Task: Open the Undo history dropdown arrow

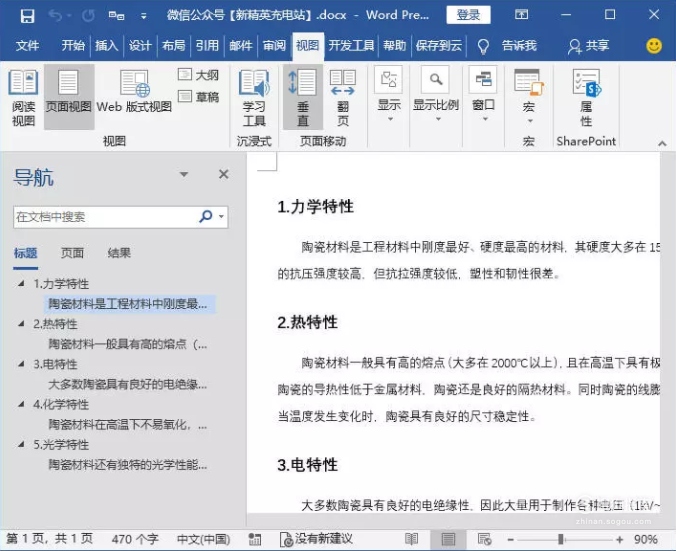Action: (69, 16)
